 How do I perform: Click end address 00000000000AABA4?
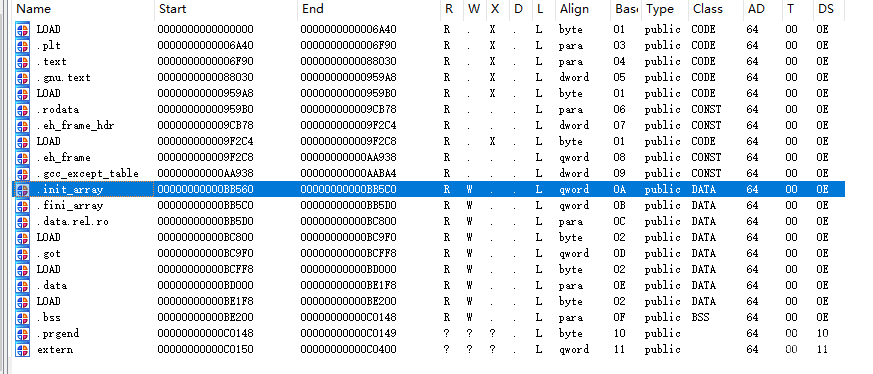(x=349, y=174)
